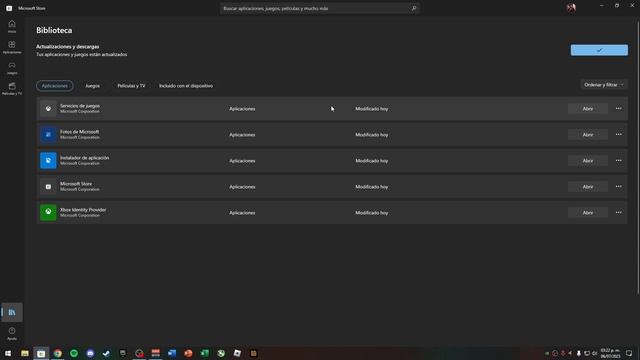
Task: Open the notification center icon
Action: point(629,353)
